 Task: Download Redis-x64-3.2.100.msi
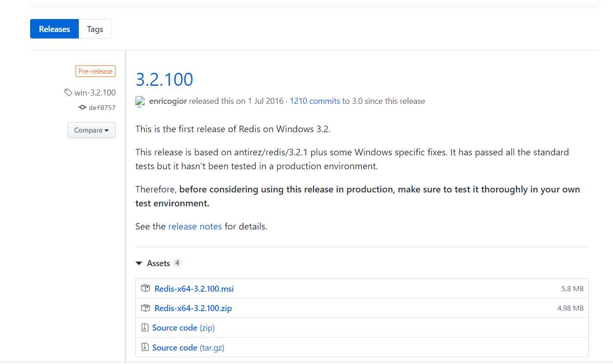[194, 288]
